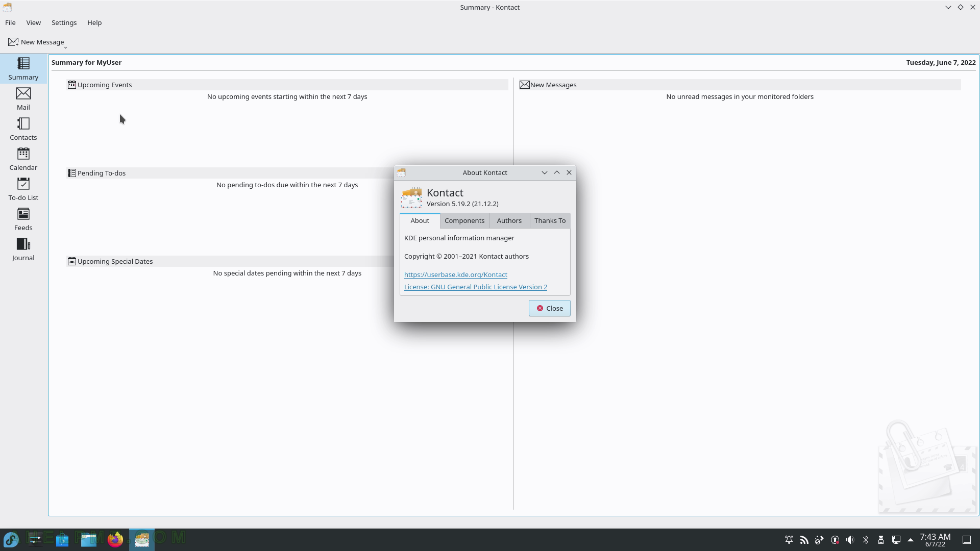Click the Pending To-dos heading text
This screenshot has width=980, height=551.
click(x=102, y=173)
